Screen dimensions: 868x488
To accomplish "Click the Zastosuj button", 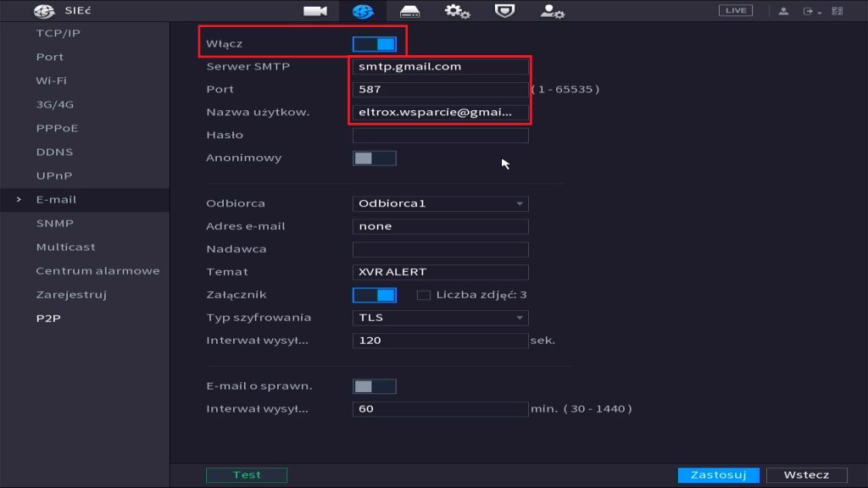I will pyautogui.click(x=718, y=475).
